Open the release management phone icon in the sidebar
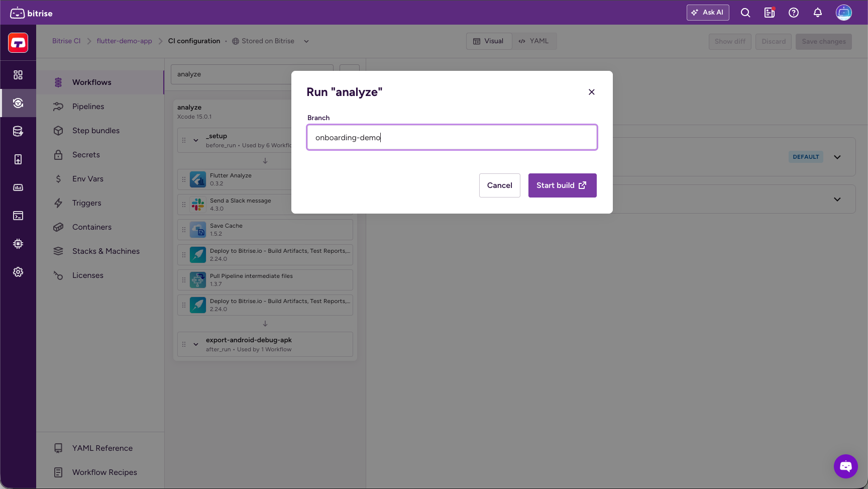868x489 pixels. click(x=18, y=159)
